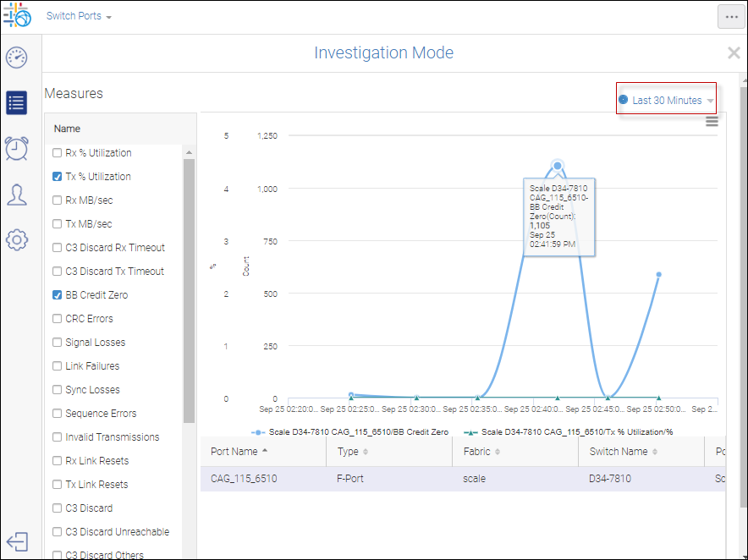Viewport: 748px width, 560px height.
Task: Enable the Signal Losses checkbox
Action: click(58, 342)
